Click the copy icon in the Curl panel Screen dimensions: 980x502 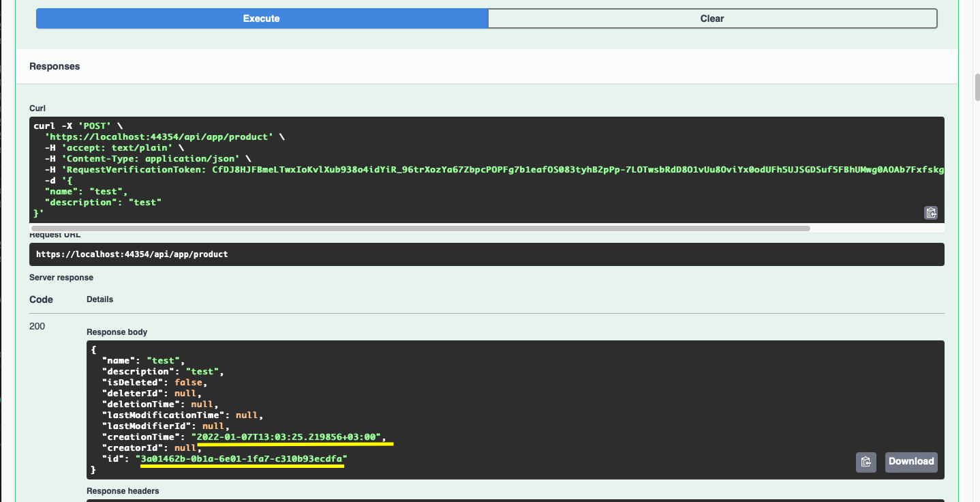930,212
